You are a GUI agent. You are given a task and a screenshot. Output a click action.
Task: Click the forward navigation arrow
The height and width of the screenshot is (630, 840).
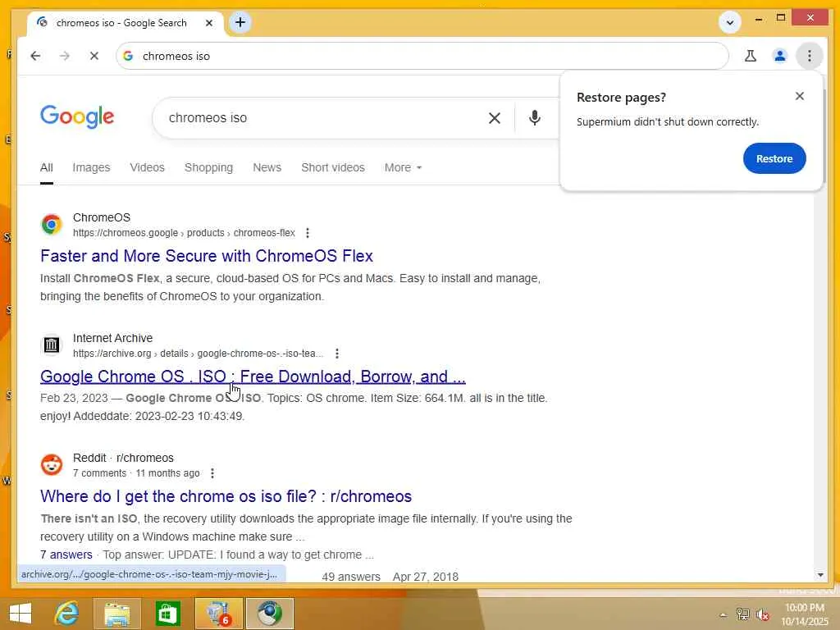click(x=65, y=56)
